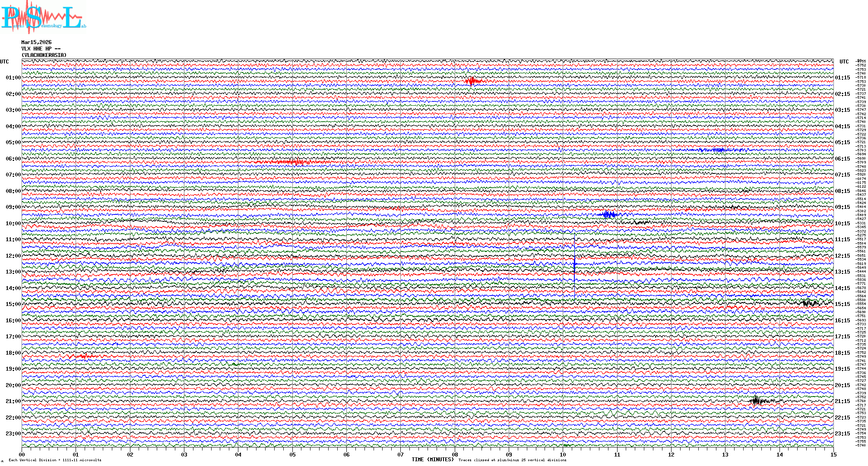The width and height of the screenshot is (868, 466).
Task: Click the 12:00 hour label on left axis
Action: pyautogui.click(x=13, y=256)
